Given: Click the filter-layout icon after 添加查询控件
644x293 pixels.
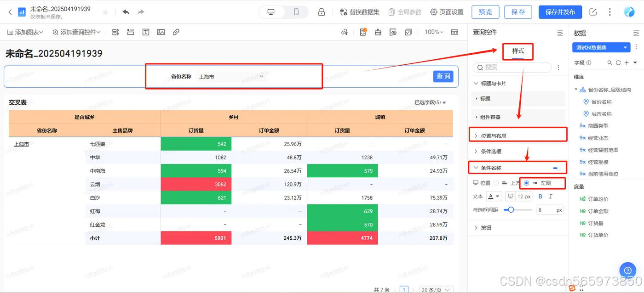Looking at the screenshot, I should click(115, 32).
